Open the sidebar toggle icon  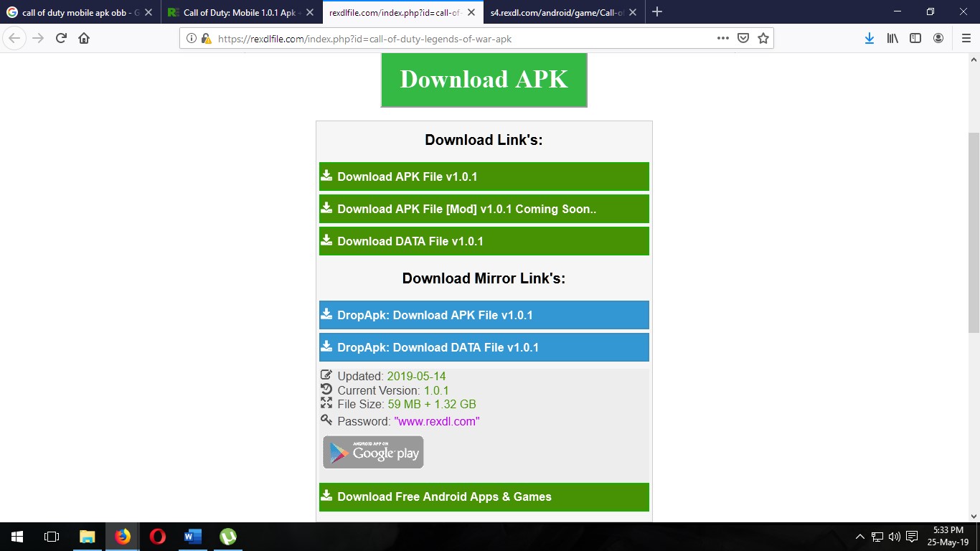click(x=915, y=38)
